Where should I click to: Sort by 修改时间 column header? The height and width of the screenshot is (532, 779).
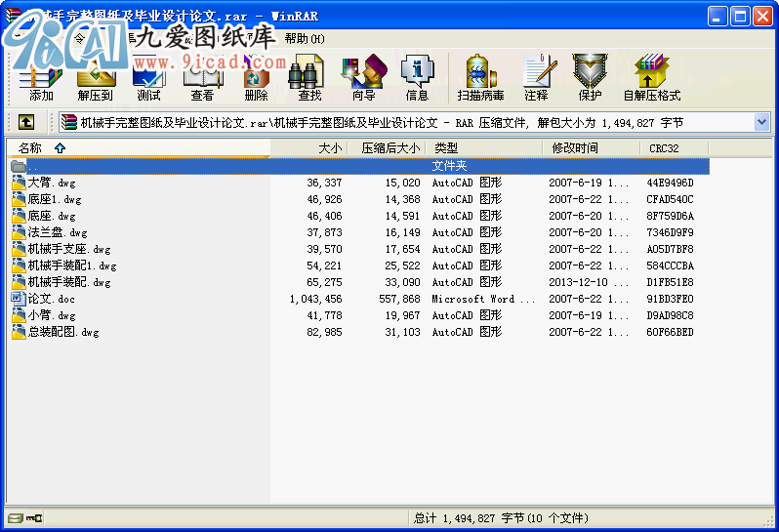coord(575,148)
